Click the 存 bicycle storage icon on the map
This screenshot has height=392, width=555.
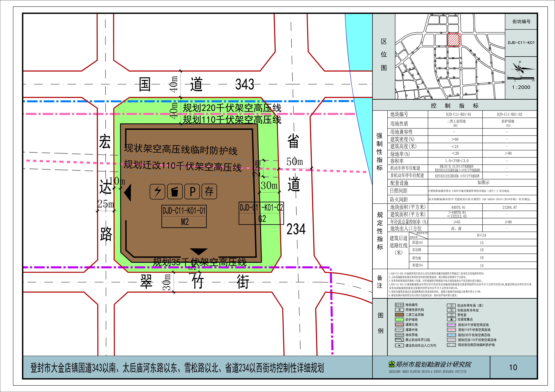click(209, 192)
